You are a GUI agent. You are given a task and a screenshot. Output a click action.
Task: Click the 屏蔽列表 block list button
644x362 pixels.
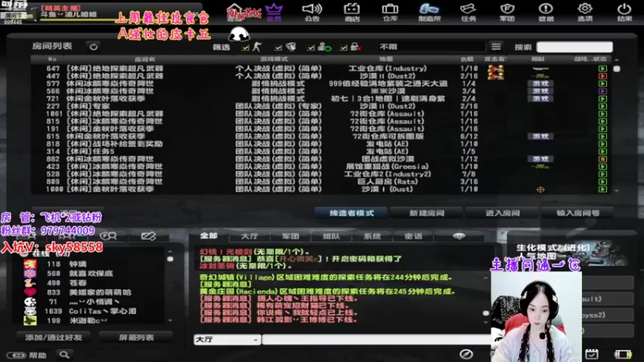pos(136,337)
